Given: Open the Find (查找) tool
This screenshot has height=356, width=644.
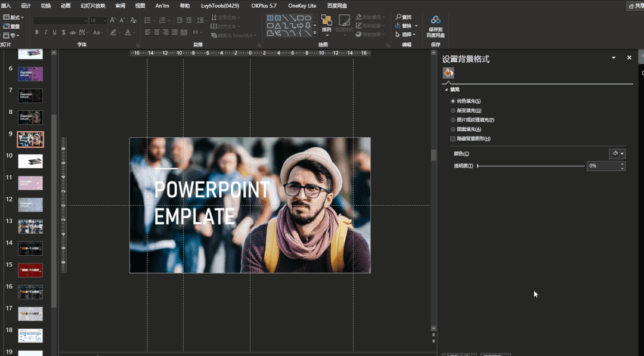Looking at the screenshot, I should [403, 17].
